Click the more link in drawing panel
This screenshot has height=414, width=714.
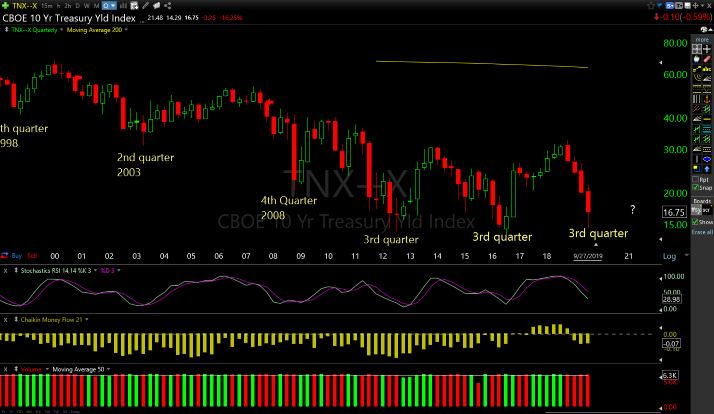tap(702, 40)
